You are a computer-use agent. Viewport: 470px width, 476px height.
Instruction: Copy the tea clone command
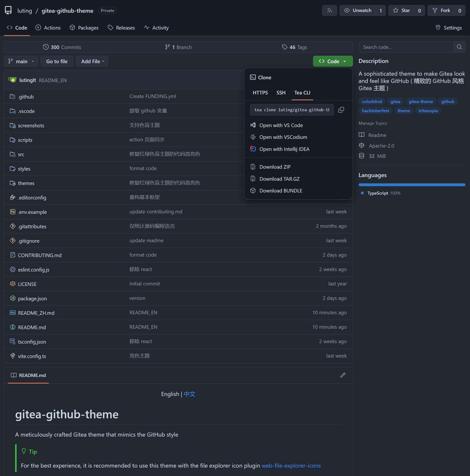(341, 110)
